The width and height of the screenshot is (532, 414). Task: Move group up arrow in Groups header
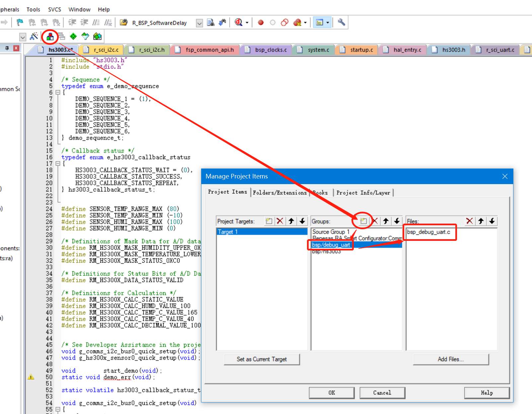386,221
